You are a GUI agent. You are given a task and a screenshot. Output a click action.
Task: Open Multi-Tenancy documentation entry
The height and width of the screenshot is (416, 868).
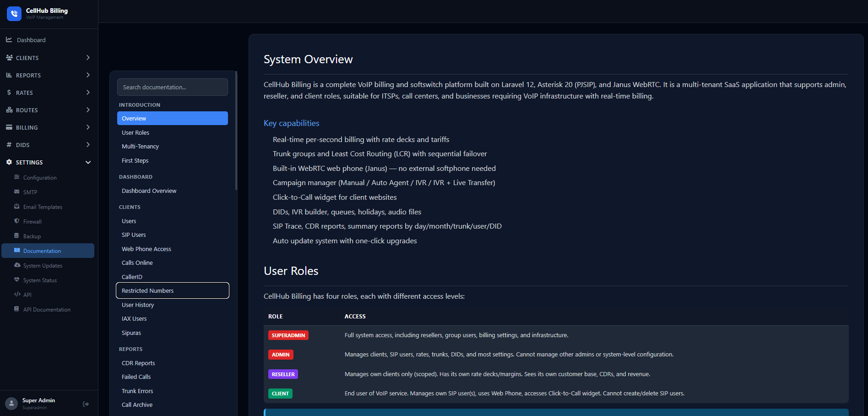[x=173, y=146]
